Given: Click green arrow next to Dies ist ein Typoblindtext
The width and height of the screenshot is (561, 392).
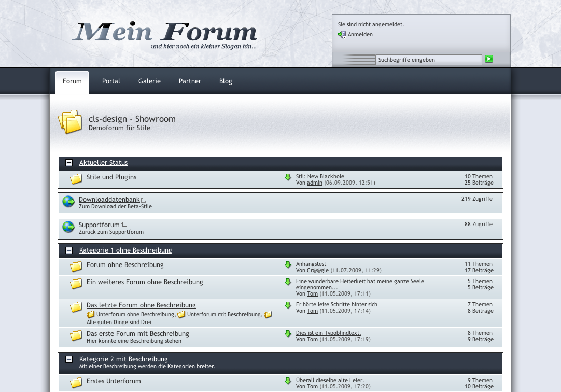Looking at the screenshot, I should pos(288,334).
